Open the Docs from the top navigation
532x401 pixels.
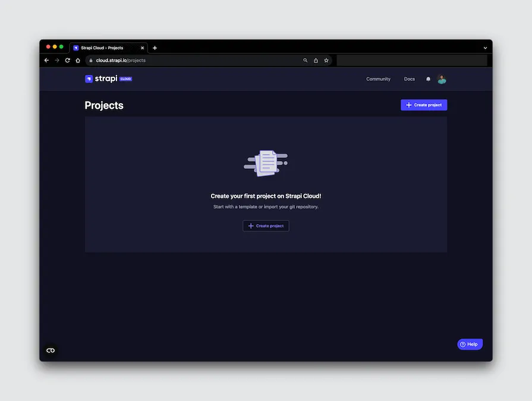click(x=409, y=78)
